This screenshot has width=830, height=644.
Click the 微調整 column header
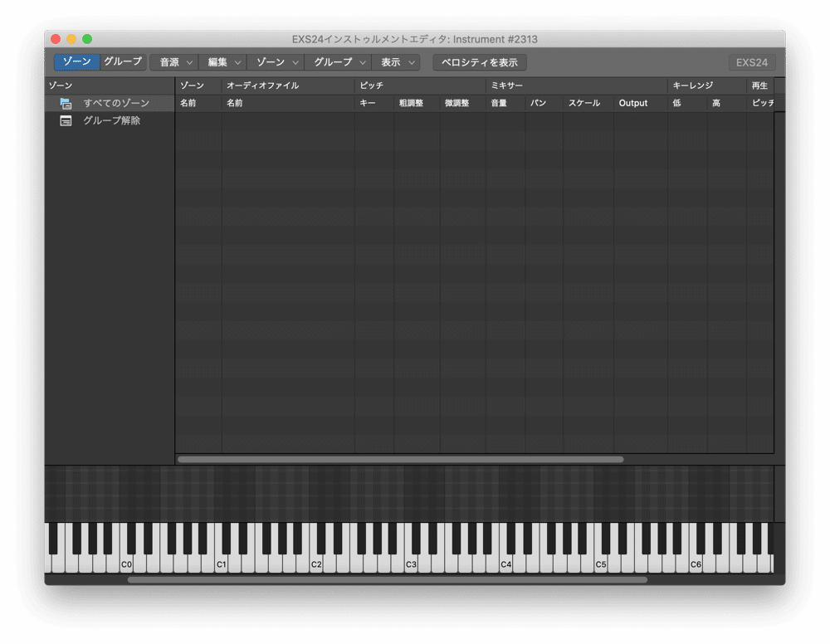coord(462,103)
